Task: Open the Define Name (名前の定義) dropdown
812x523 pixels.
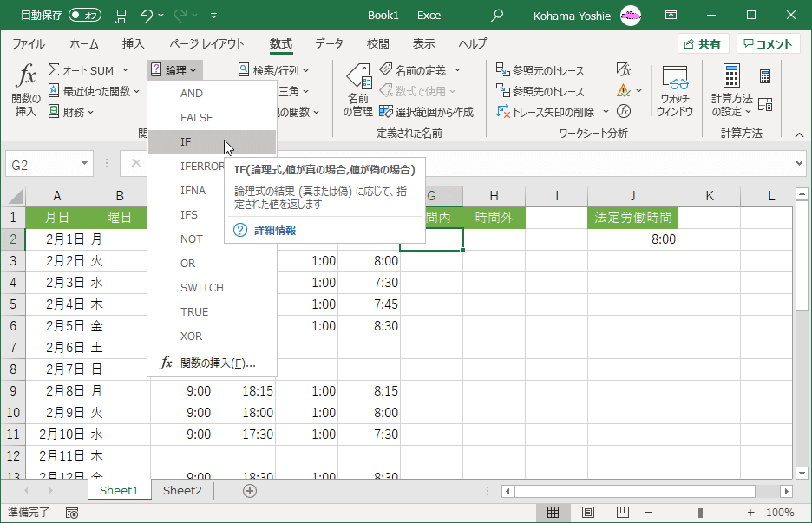Action: click(458, 70)
